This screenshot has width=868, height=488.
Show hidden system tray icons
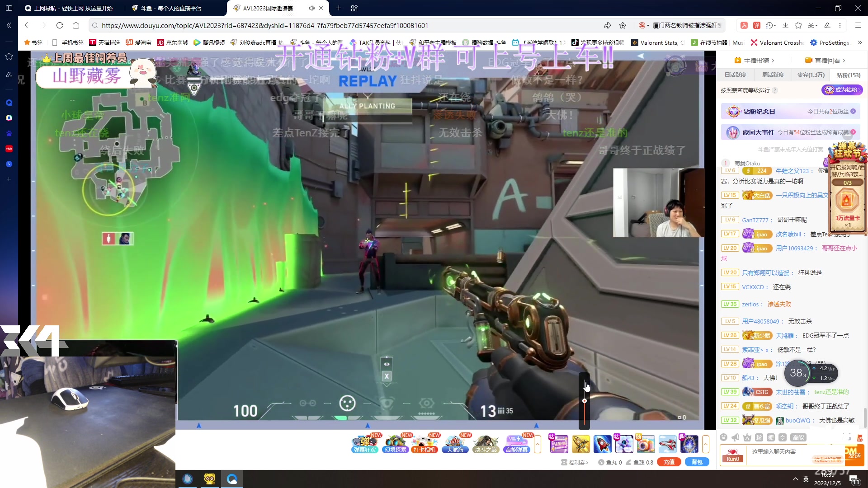click(795, 479)
